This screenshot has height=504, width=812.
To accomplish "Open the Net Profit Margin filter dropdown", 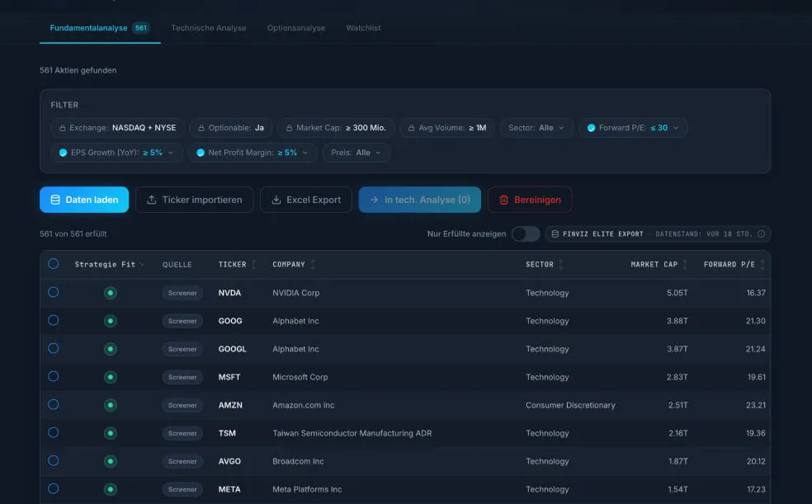I will pos(253,153).
